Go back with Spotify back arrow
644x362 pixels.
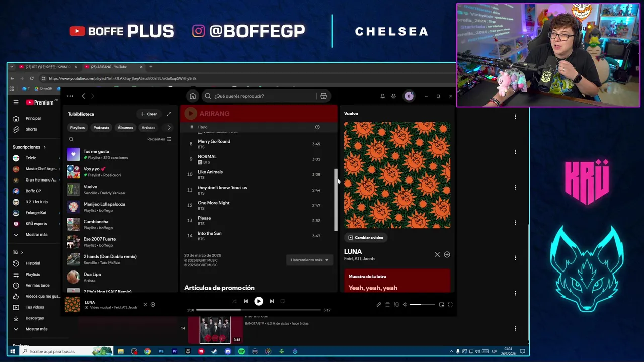point(83,96)
